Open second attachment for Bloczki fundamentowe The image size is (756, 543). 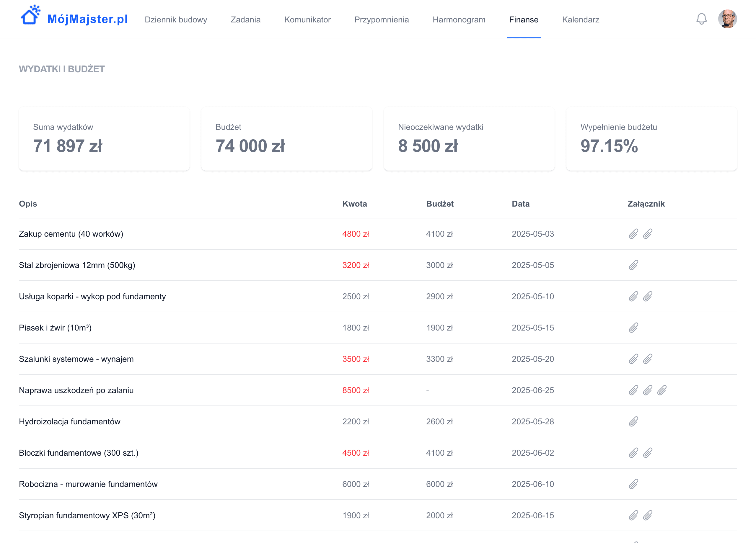pos(647,453)
